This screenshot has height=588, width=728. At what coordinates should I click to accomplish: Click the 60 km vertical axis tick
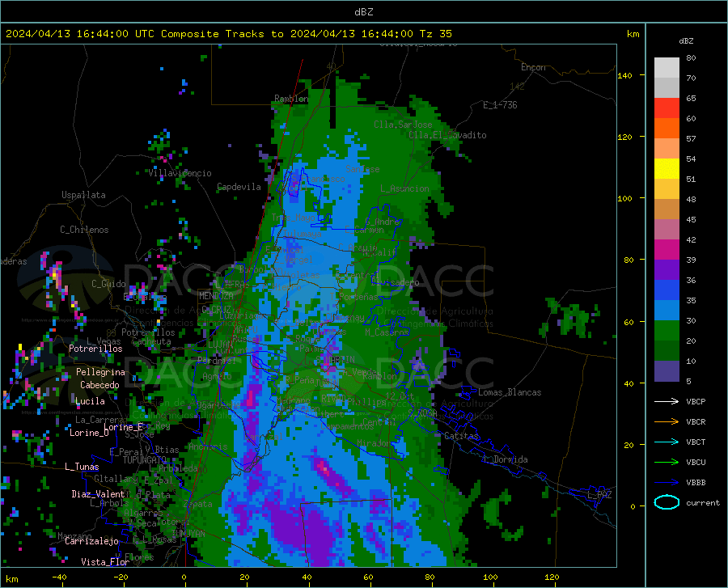click(x=629, y=322)
